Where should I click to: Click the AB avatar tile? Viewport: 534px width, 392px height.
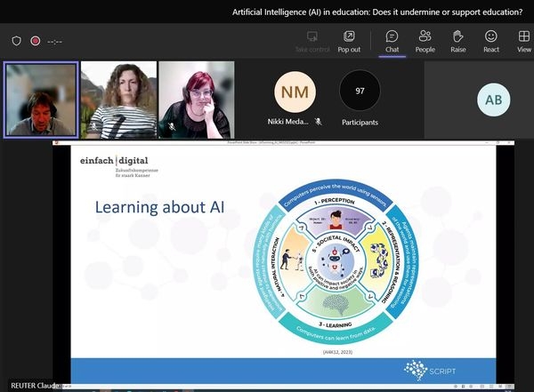[493, 100]
